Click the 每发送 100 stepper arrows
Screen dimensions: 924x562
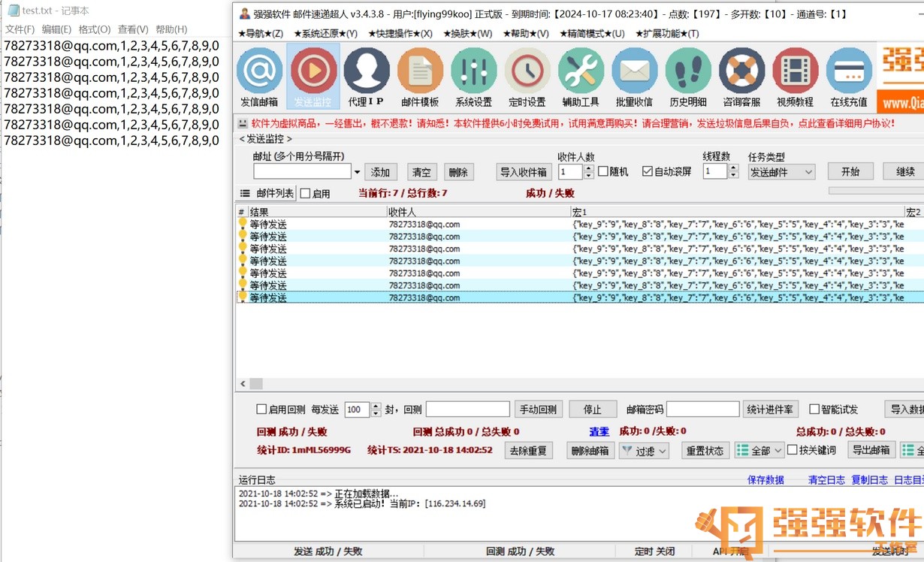click(375, 410)
